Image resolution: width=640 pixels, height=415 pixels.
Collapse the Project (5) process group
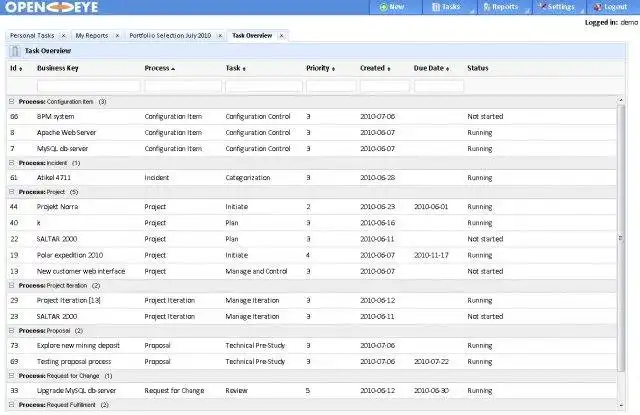(x=12, y=192)
